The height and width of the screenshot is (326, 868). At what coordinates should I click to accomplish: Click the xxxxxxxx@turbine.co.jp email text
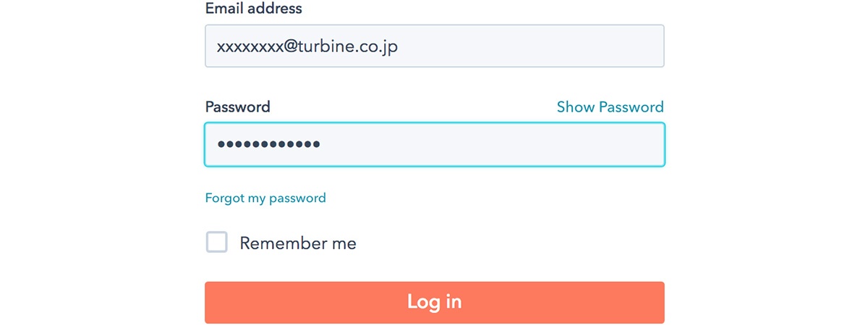click(x=307, y=46)
